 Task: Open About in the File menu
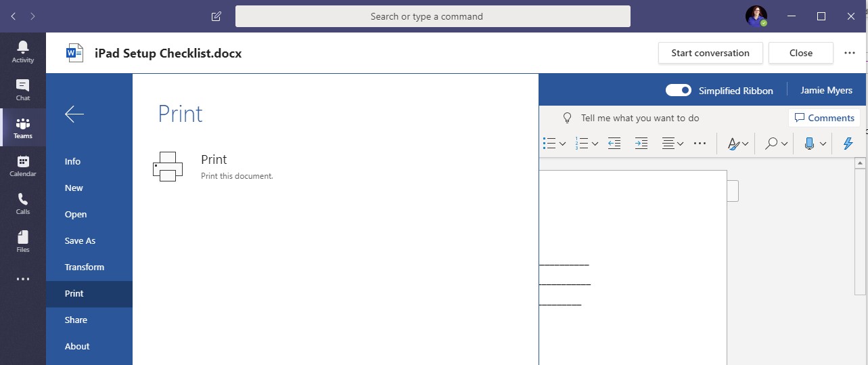tap(89, 346)
